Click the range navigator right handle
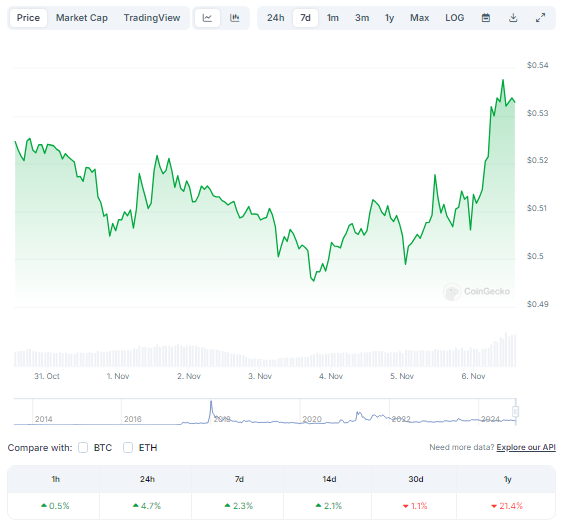Viewport: 567px width, 530px height. click(516, 411)
